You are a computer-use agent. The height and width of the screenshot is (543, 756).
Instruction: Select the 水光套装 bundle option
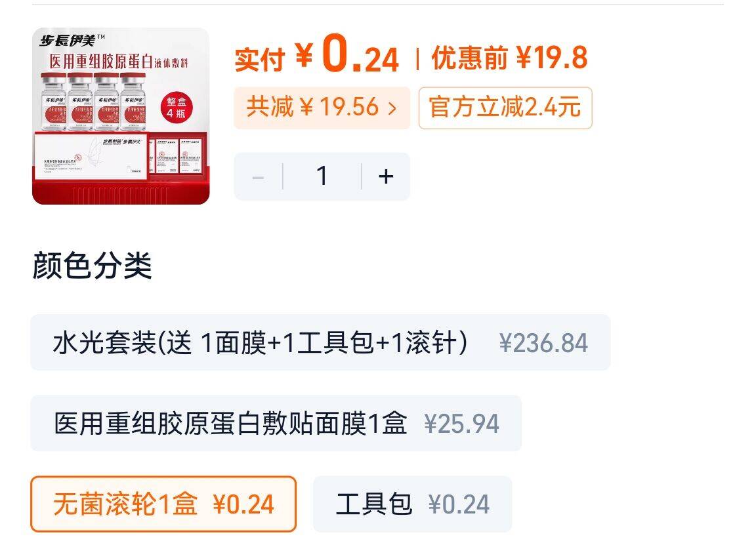click(320, 342)
